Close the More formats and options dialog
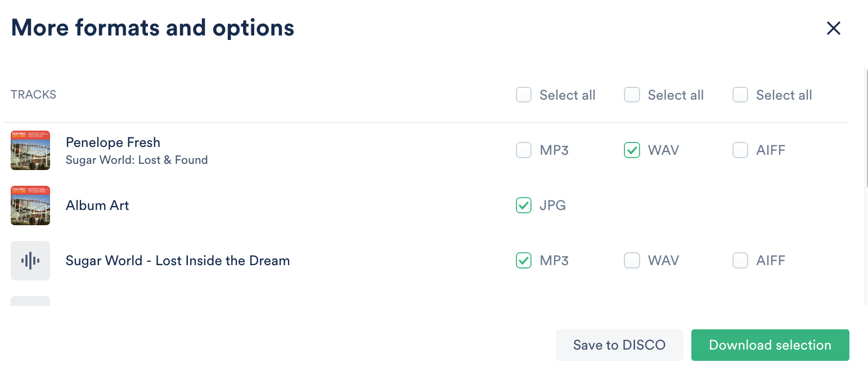The image size is (868, 380). click(833, 28)
